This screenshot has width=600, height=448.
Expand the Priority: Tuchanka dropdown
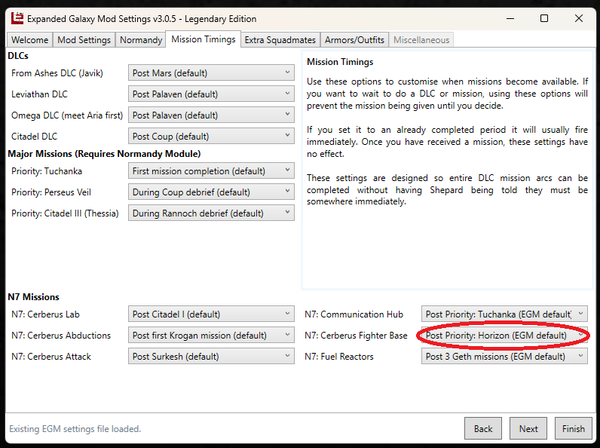pyautogui.click(x=211, y=170)
